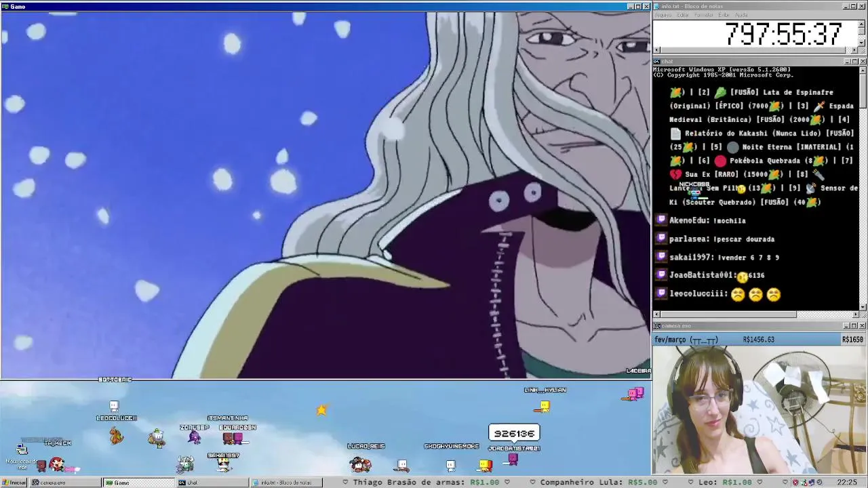
Task: Click red ball icon before Pokébola Quebrada
Action: [720, 161]
